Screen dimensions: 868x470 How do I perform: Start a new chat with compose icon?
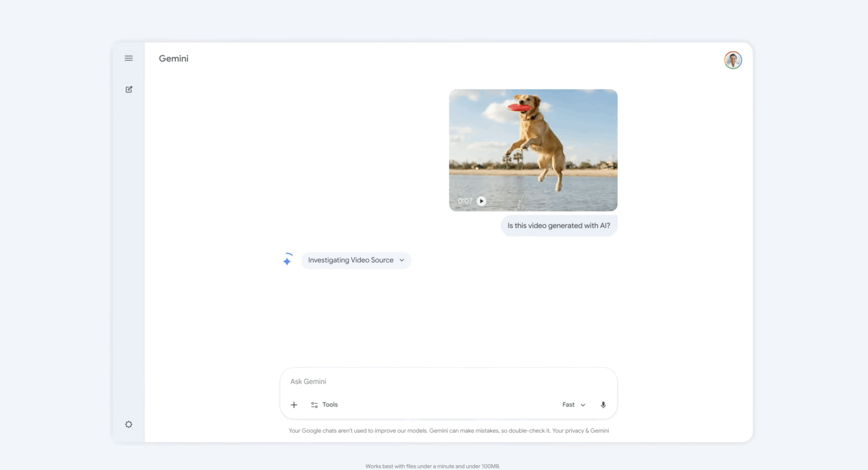(129, 89)
